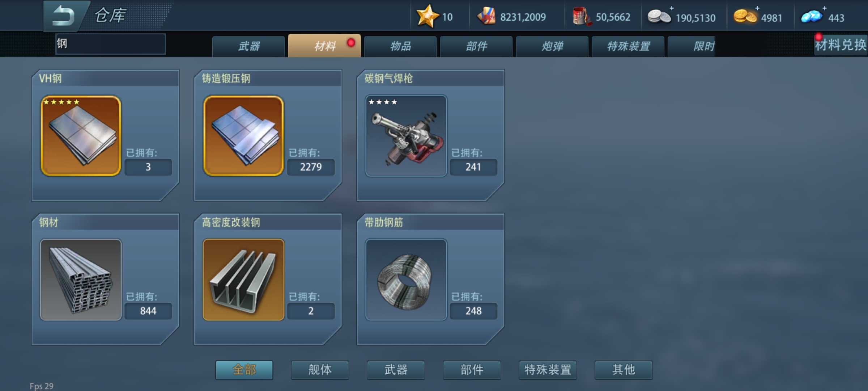Switch to the 炮弹 tab
This screenshot has width=868, height=391.
click(552, 46)
